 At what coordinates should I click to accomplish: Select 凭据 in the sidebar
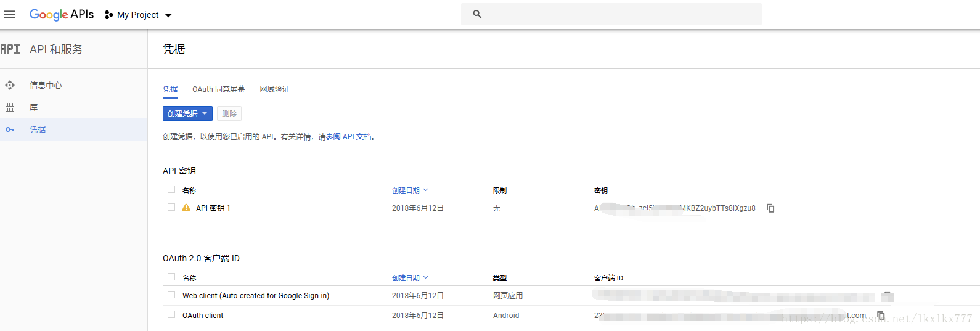[38, 129]
